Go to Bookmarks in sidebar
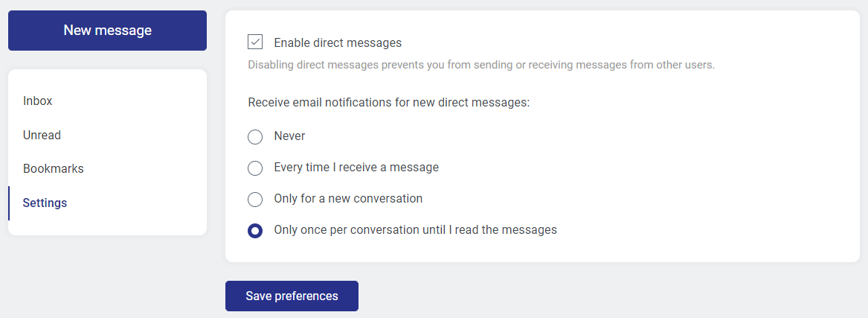Image resolution: width=868 pixels, height=318 pixels. [54, 169]
